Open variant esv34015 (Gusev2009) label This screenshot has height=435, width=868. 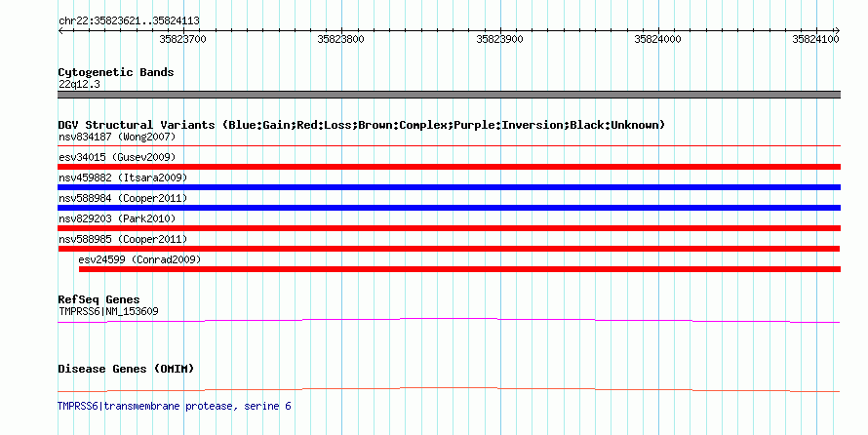click(x=117, y=157)
